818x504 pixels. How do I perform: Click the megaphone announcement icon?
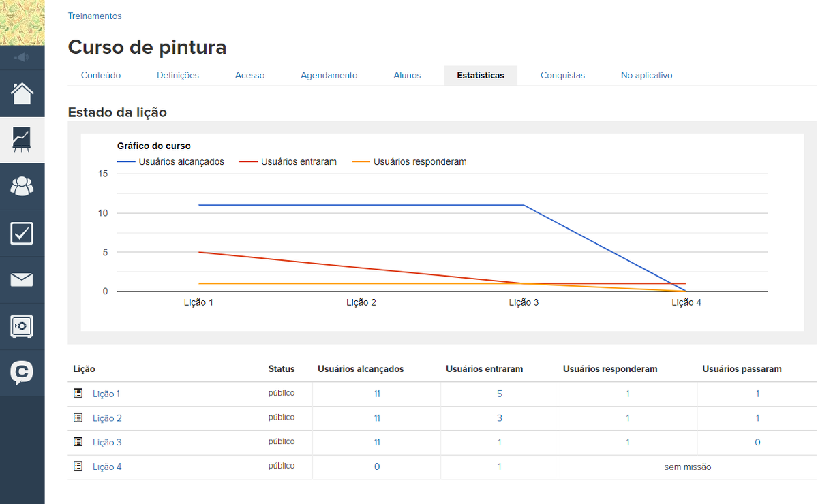pyautogui.click(x=22, y=58)
